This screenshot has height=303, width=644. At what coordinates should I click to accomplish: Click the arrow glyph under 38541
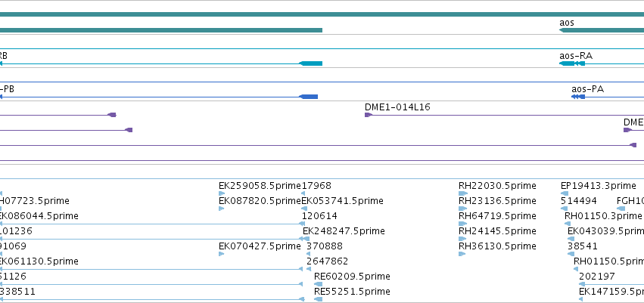tap(571, 254)
